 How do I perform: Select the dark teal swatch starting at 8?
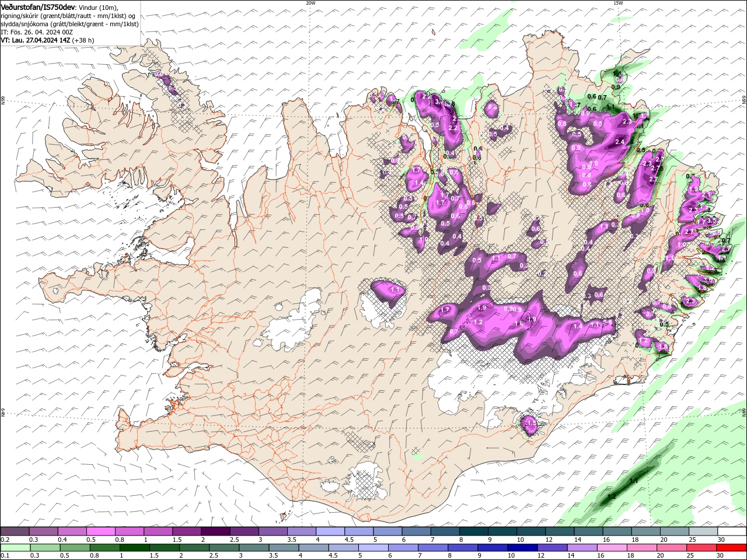pos(473,531)
